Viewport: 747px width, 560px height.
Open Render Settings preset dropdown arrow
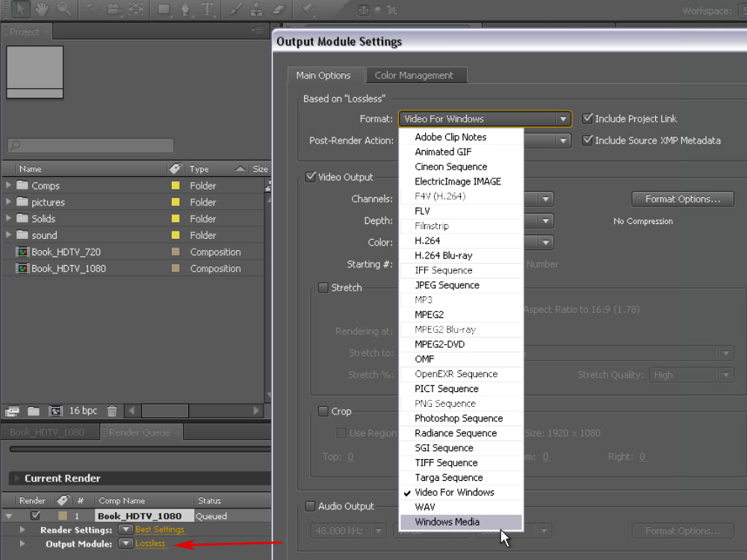point(125,529)
